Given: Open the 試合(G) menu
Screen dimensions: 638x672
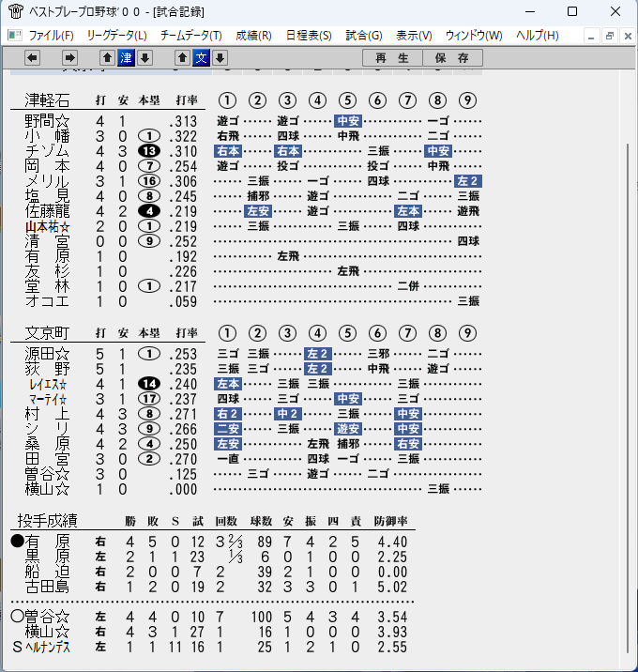Looking at the screenshot, I should tap(364, 35).
